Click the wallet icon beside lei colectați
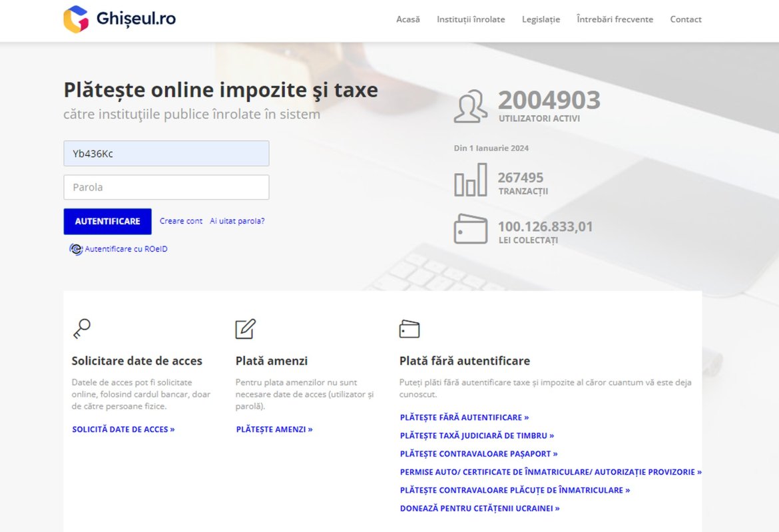The image size is (779, 532). 471,228
